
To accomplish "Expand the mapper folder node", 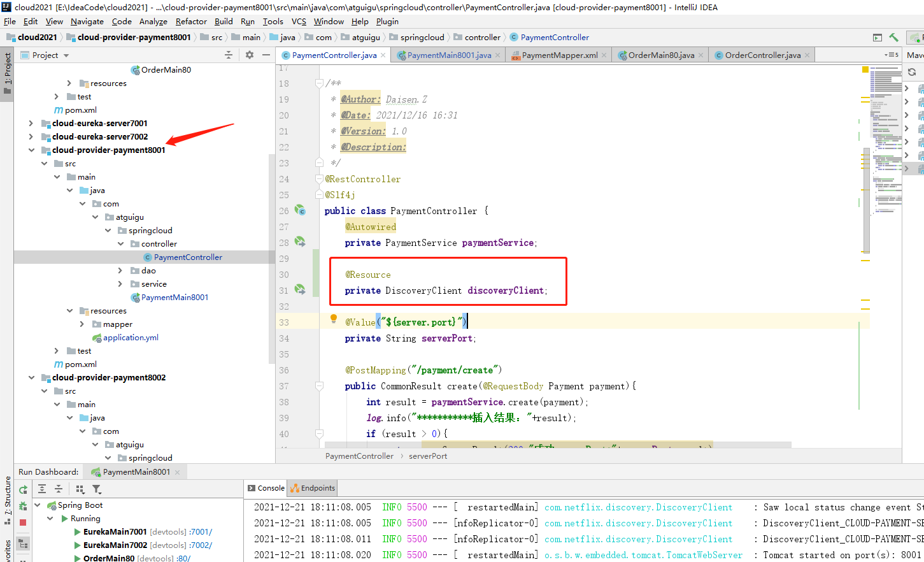I will (x=82, y=324).
